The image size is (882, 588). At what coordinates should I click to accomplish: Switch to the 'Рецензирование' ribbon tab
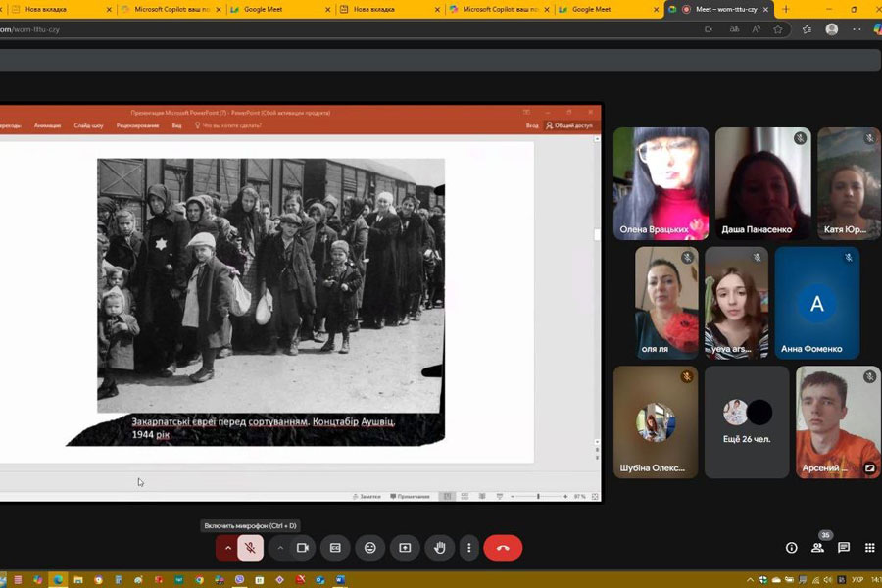pyautogui.click(x=137, y=125)
